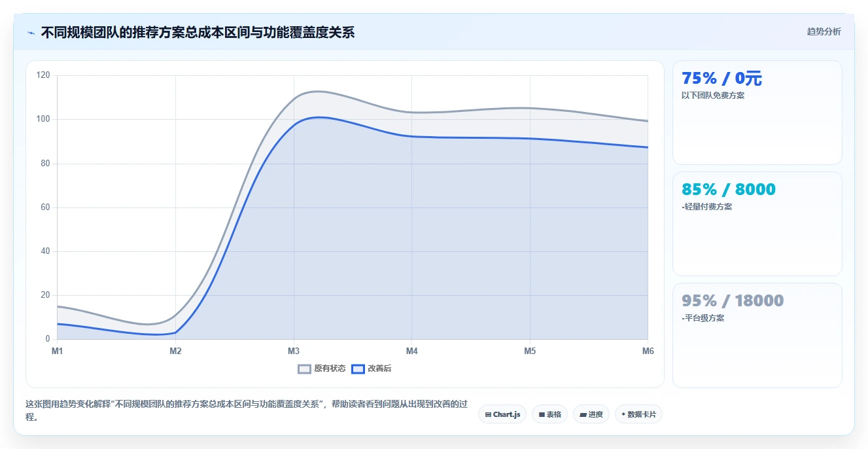Click the -平台级方案 caption
This screenshot has width=868, height=449.
pyautogui.click(x=703, y=318)
